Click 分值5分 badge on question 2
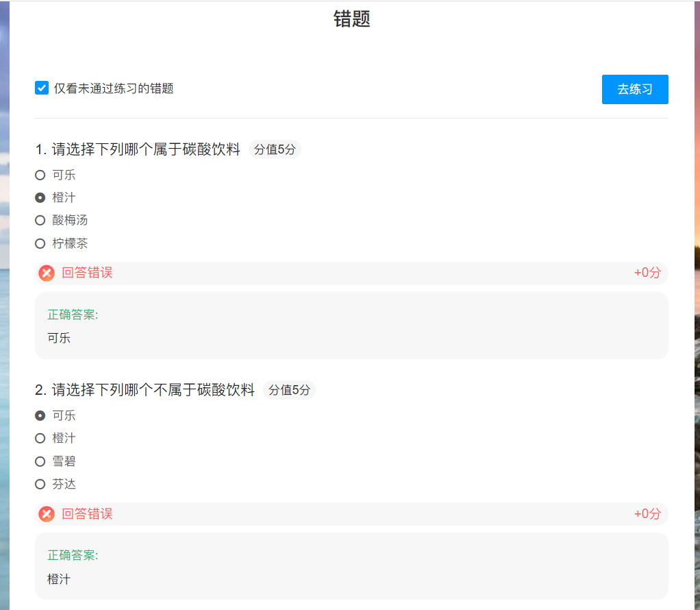This screenshot has width=700, height=610. coord(289,390)
